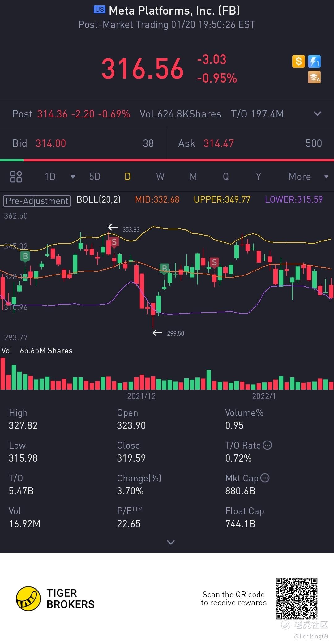The width and height of the screenshot is (334, 644).
Task: Switch to the weekly W chart
Action: (160, 177)
